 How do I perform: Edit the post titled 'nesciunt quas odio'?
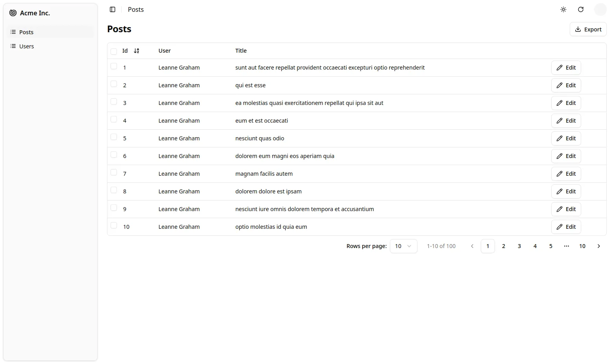click(566, 138)
